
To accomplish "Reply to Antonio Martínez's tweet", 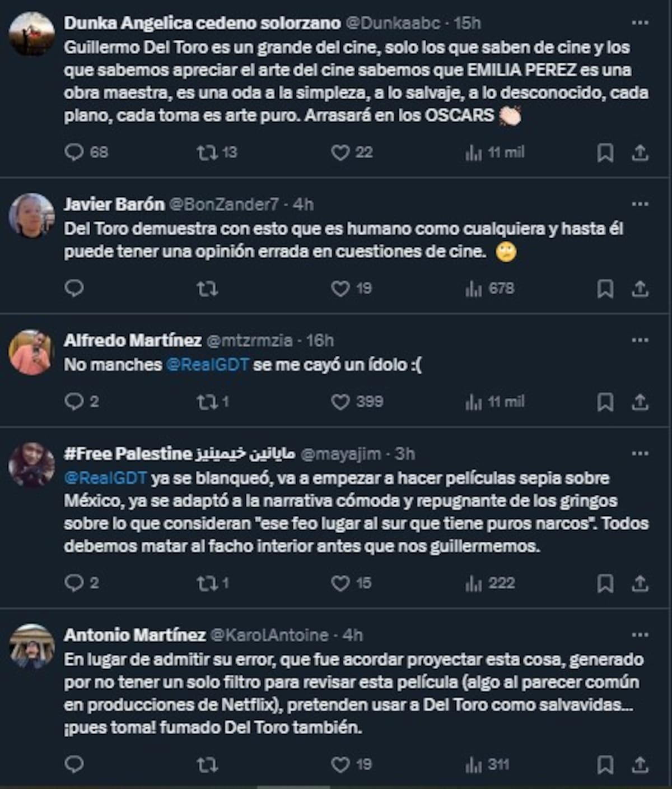I will (74, 764).
